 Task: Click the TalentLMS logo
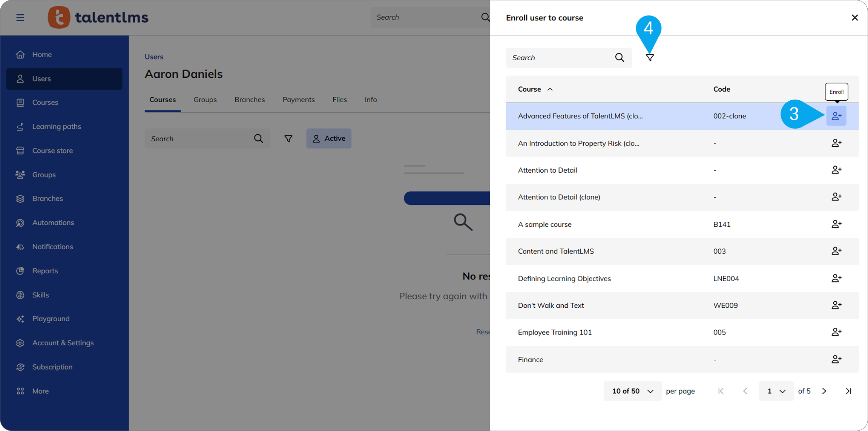tap(98, 17)
